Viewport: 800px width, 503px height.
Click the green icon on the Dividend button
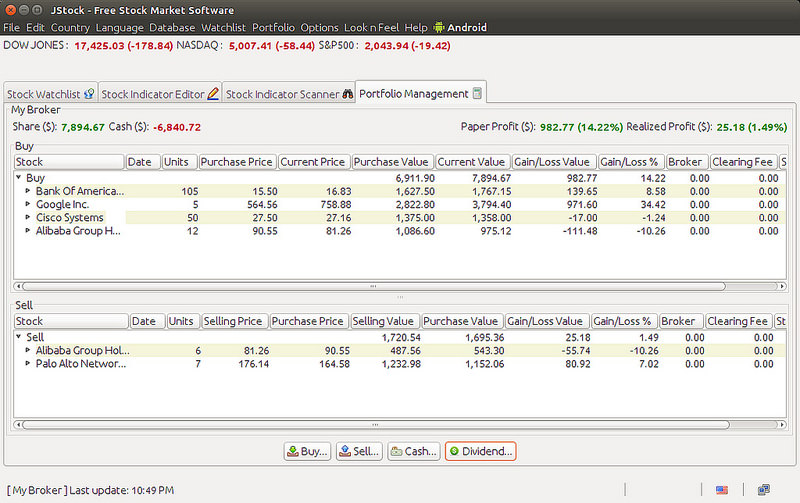455,451
